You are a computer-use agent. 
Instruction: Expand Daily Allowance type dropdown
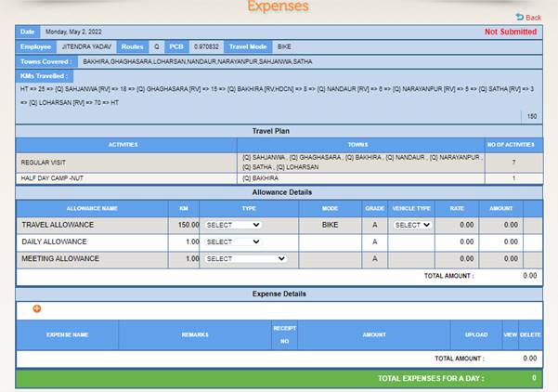pyautogui.click(x=233, y=242)
